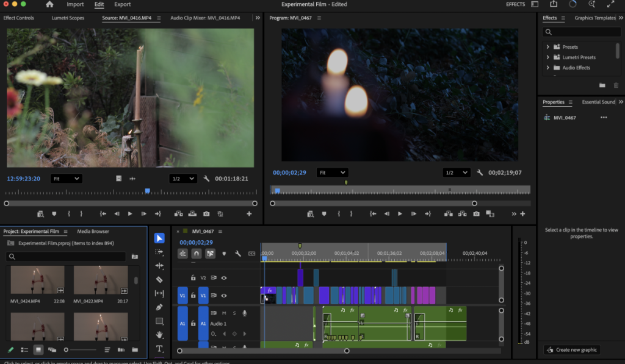This screenshot has width=625, height=364.
Task: Click Extract button in Program monitor
Action: tap(463, 214)
